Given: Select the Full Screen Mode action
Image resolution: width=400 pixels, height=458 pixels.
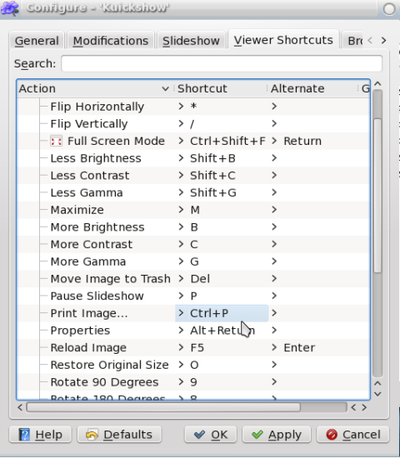Looking at the screenshot, I should pos(116,141).
